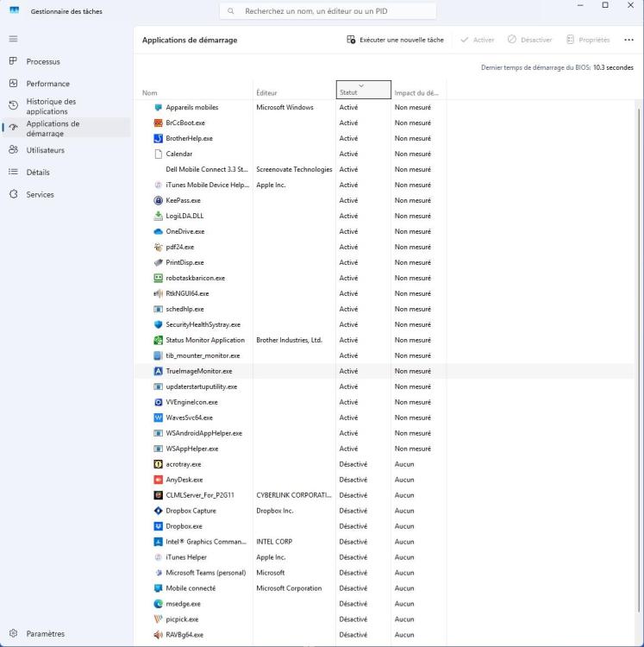This screenshot has width=644, height=647.
Task: Select SecurityHealthSystray.exe shield icon
Action: tap(158, 324)
